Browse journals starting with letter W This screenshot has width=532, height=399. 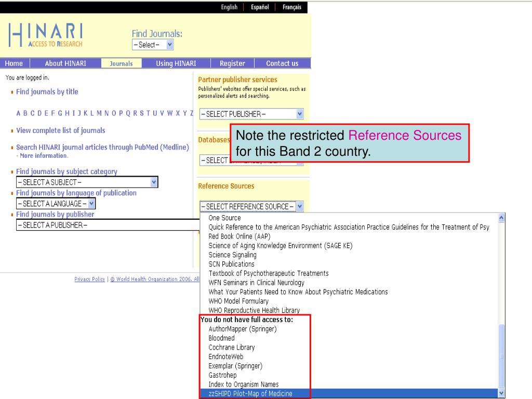(x=170, y=113)
